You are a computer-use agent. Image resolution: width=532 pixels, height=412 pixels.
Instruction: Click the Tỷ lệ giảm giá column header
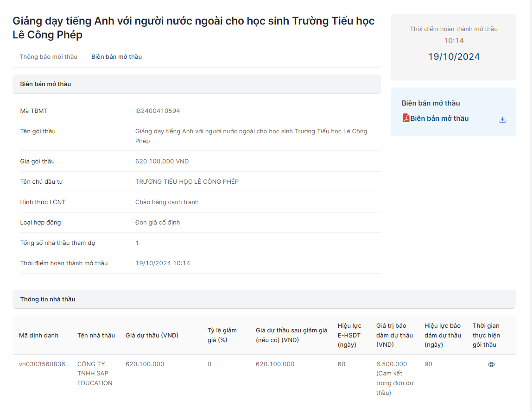(x=222, y=335)
